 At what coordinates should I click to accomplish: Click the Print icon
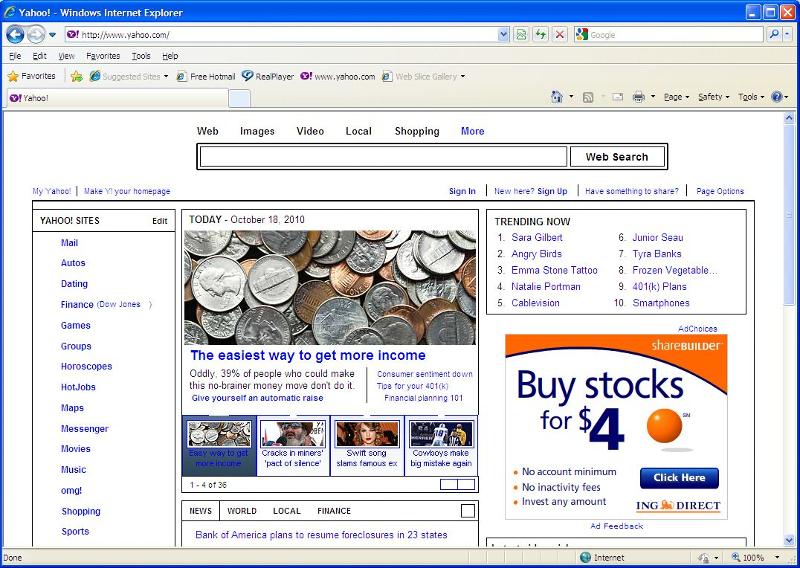point(638,97)
